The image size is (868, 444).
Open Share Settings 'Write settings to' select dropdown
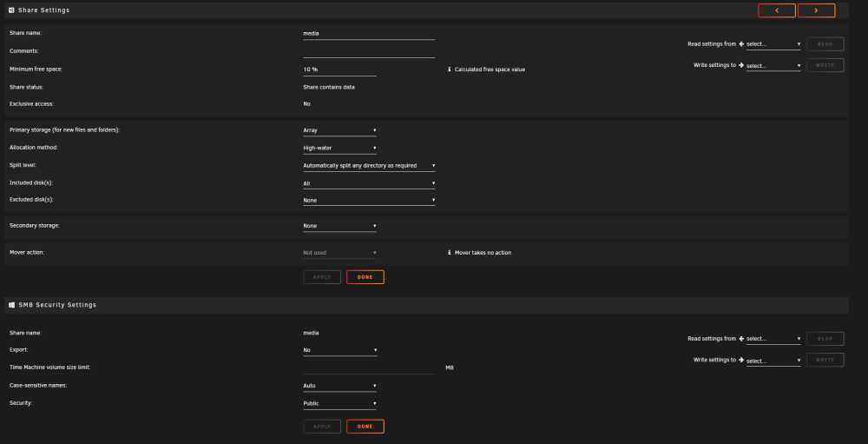point(773,66)
